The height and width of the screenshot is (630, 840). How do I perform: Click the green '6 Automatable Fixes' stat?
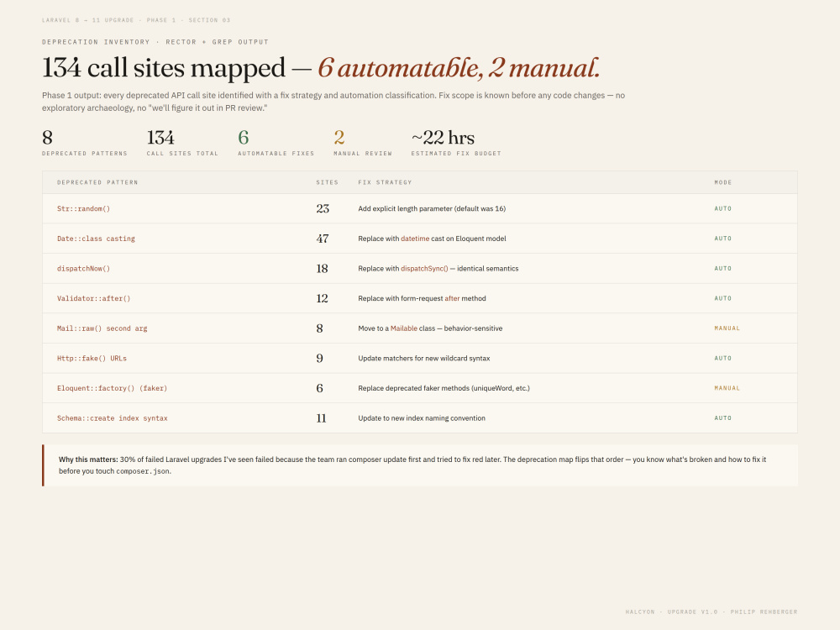[x=276, y=143]
